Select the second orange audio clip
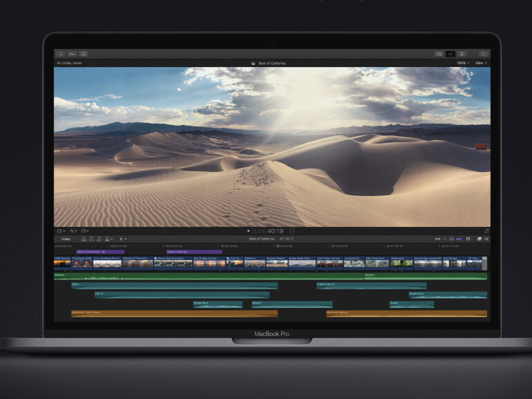Screen dimensions: 532x399 click(x=406, y=313)
